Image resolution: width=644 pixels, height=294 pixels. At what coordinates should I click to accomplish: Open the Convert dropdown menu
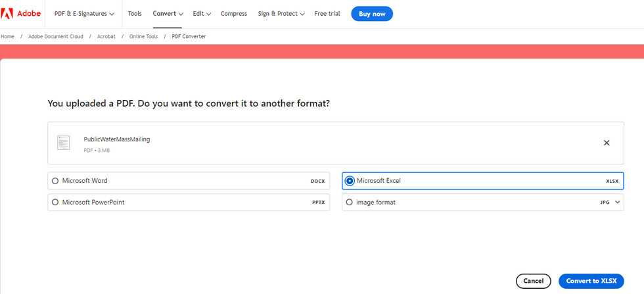pyautogui.click(x=168, y=14)
